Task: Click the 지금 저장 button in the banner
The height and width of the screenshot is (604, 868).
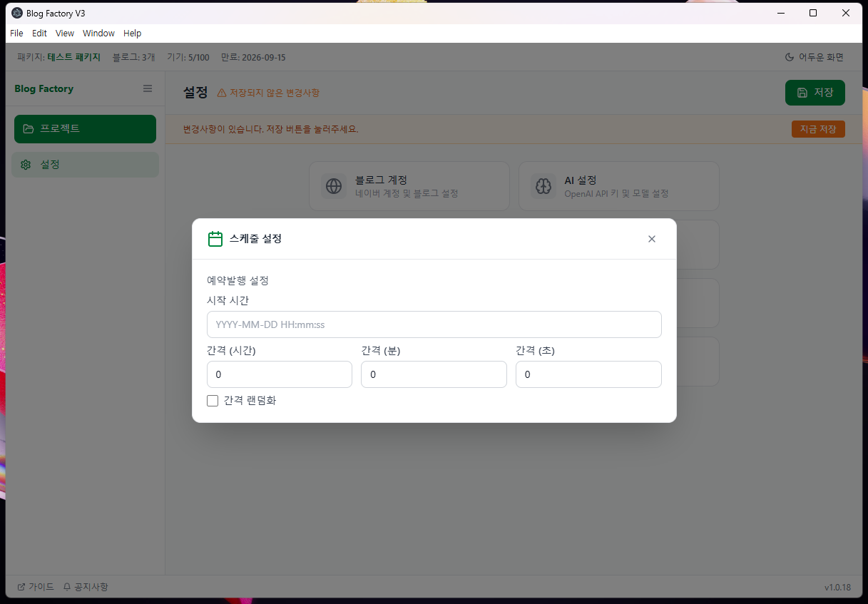Action: pyautogui.click(x=818, y=129)
